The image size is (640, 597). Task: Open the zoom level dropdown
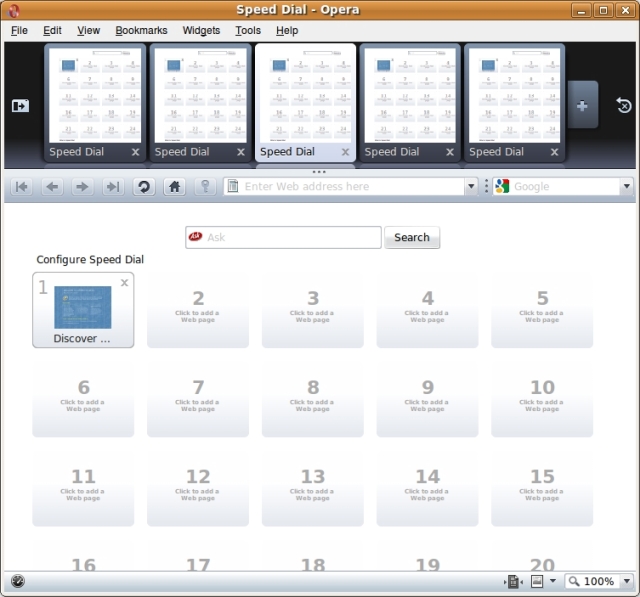[x=627, y=581]
